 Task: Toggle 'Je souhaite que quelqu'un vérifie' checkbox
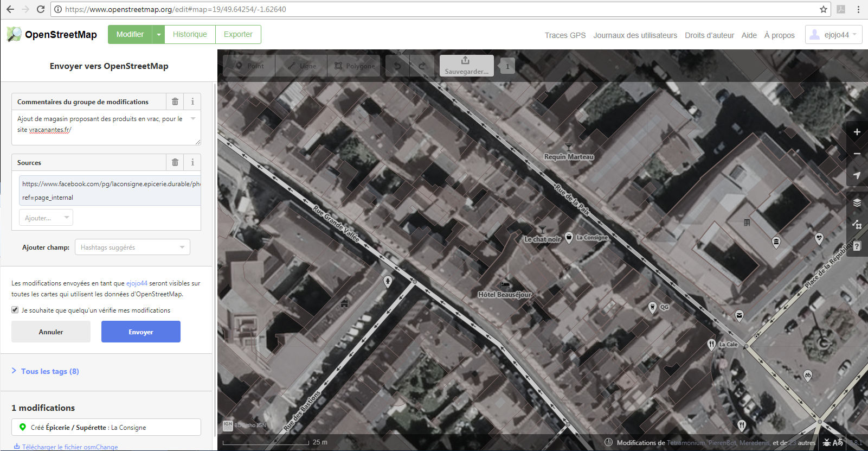[15, 310]
